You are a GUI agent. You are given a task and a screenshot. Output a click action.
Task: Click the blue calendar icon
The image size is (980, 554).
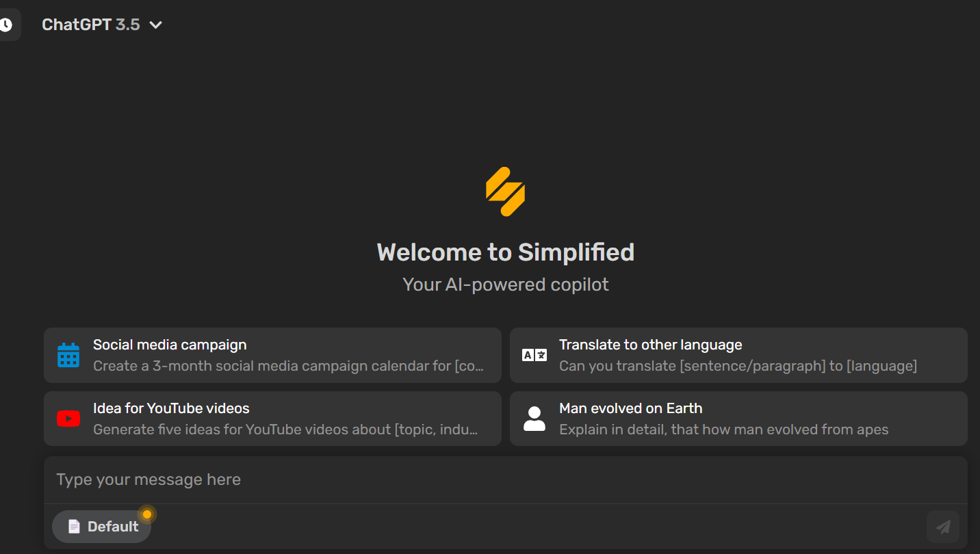click(68, 356)
